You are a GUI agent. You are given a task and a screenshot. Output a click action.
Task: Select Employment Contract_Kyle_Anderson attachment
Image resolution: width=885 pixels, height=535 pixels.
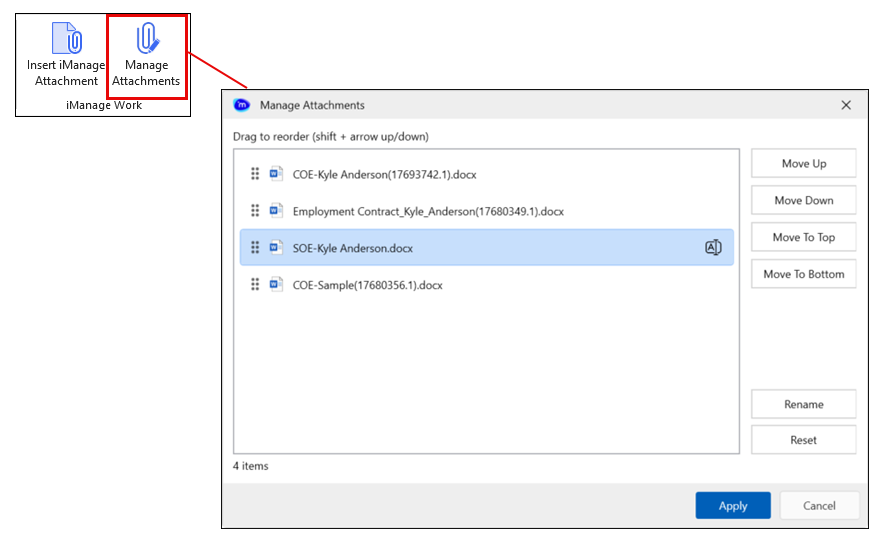pos(428,211)
